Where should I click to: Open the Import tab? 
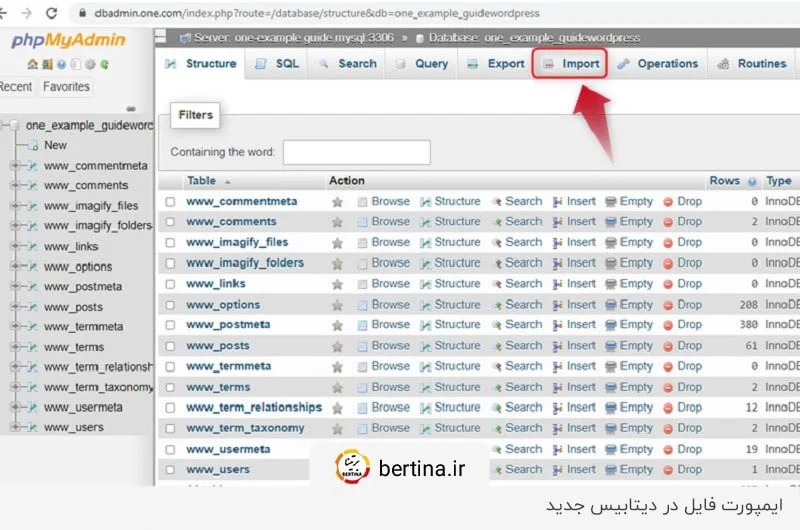coord(570,64)
